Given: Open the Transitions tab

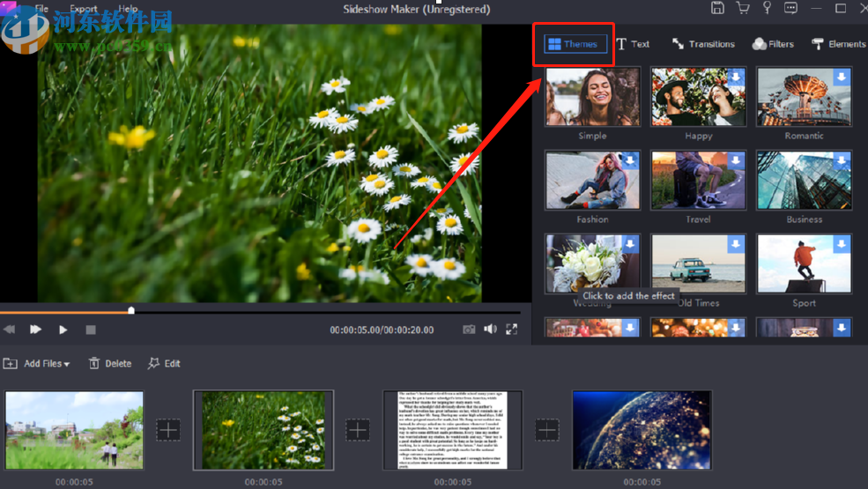Looking at the screenshot, I should 703,44.
